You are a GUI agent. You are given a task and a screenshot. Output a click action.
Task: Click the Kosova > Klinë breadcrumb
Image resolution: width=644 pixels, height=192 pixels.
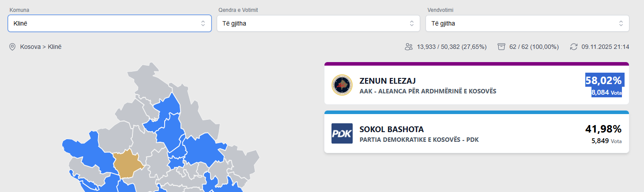coord(41,47)
